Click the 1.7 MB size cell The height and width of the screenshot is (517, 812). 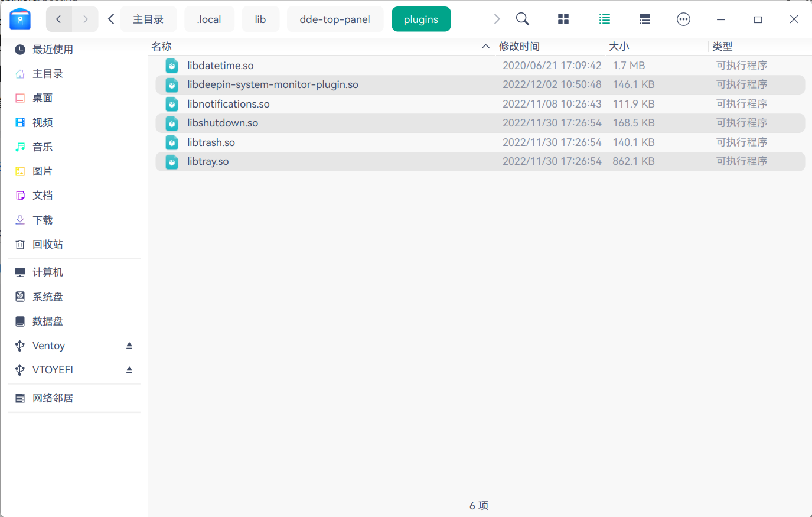point(629,66)
